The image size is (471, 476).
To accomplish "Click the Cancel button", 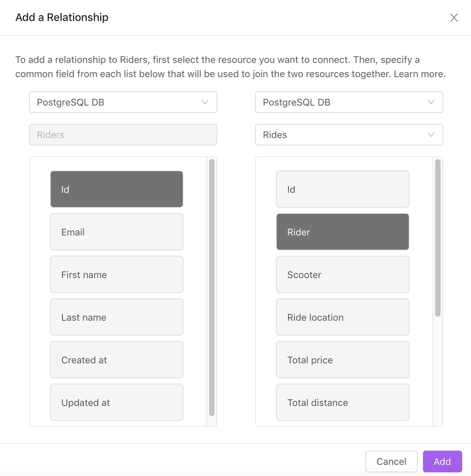I will pos(391,461).
